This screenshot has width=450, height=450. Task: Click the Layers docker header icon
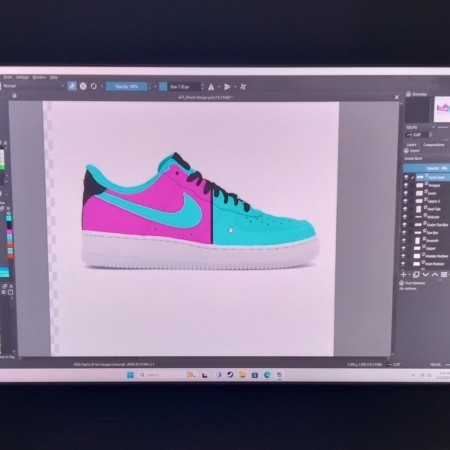tap(407, 151)
